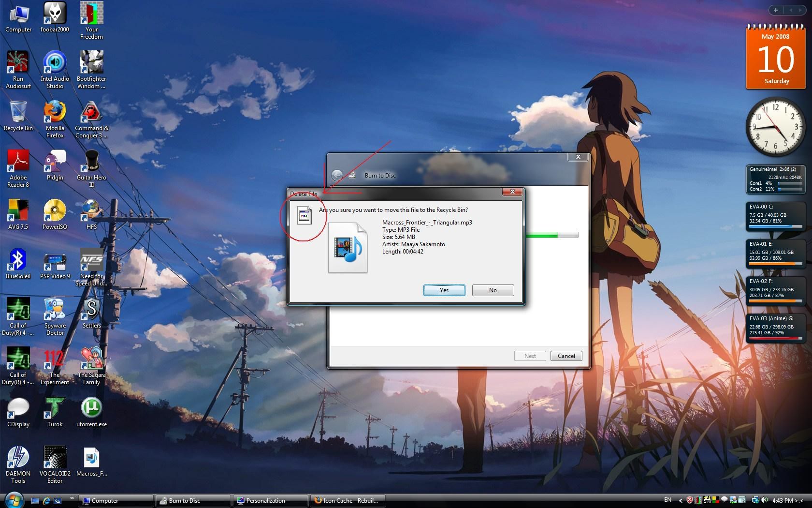Launch Pidgin messenger icon
This screenshot has height=508, width=812.
point(55,165)
